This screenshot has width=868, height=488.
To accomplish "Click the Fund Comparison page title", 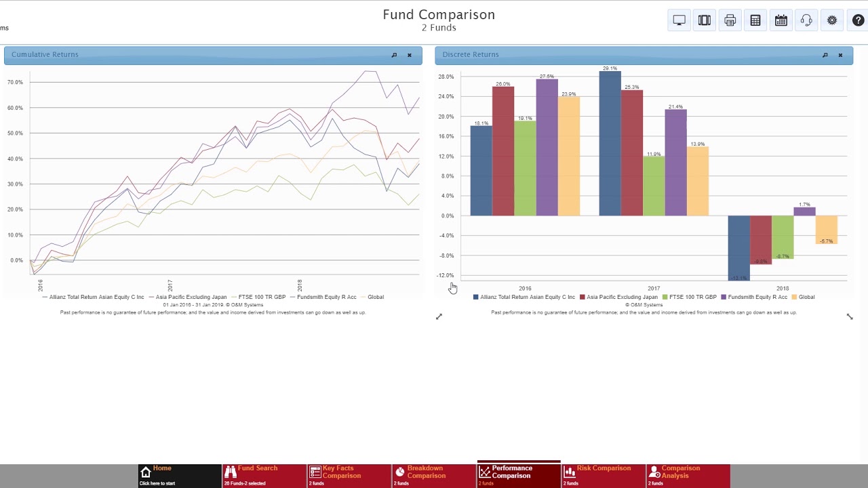I will [x=439, y=15].
